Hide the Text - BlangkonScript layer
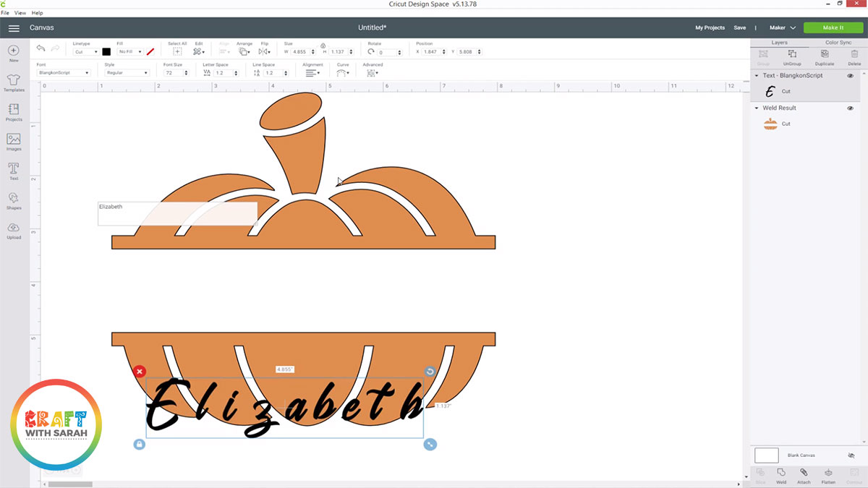 pos(850,76)
